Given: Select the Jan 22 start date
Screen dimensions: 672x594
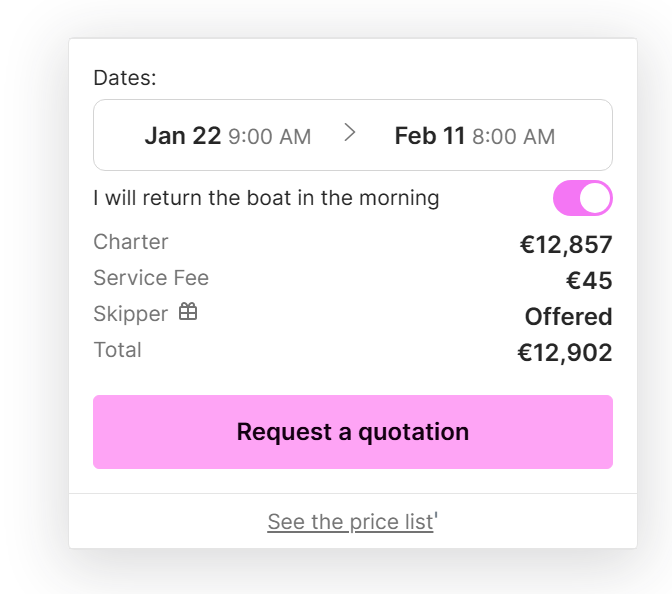Looking at the screenshot, I should (182, 136).
